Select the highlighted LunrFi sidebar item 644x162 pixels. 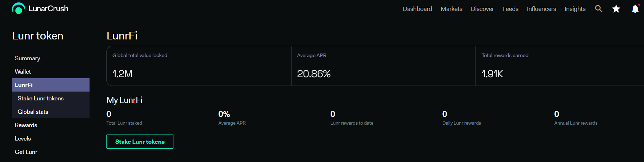tap(50, 85)
